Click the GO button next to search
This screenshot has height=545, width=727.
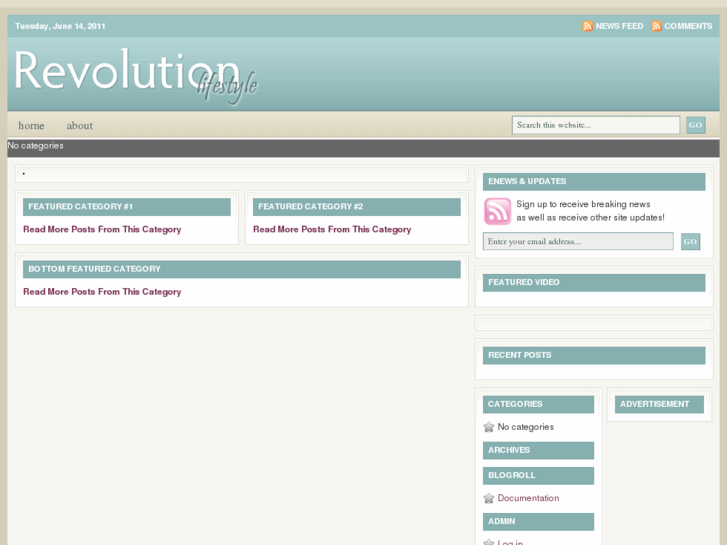695,125
